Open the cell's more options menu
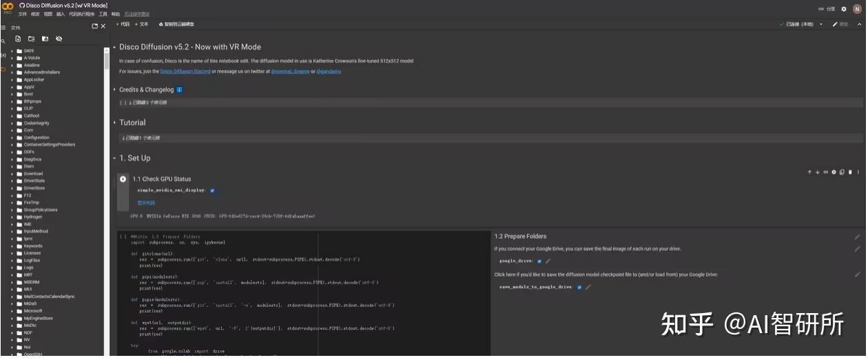Screen dimensions: 868x360 coord(858,172)
